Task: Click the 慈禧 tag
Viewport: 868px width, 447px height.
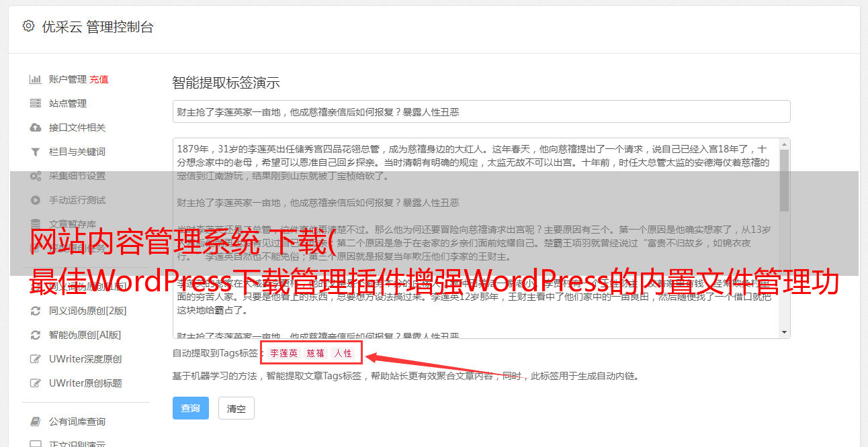Action: [316, 353]
